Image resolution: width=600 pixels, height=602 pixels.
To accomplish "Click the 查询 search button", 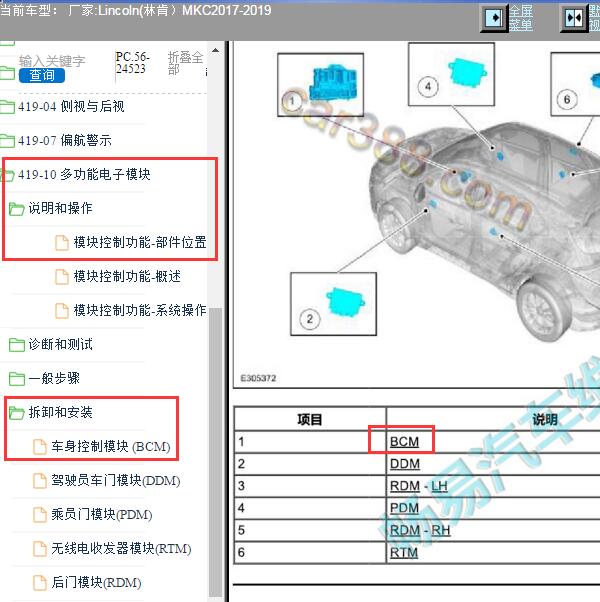I will click(41, 75).
